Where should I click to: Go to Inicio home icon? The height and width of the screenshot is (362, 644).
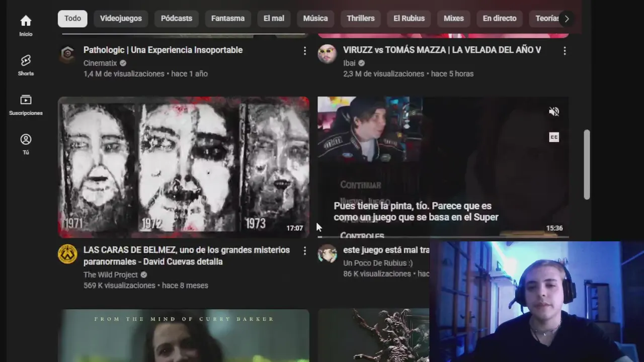coord(26,21)
